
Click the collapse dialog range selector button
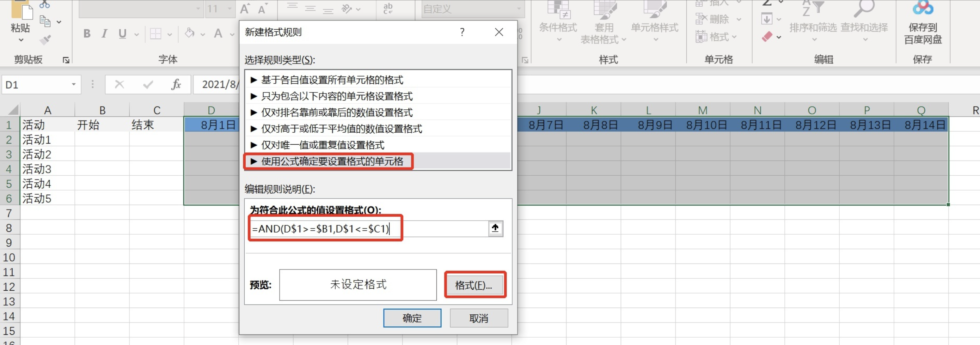pyautogui.click(x=495, y=229)
